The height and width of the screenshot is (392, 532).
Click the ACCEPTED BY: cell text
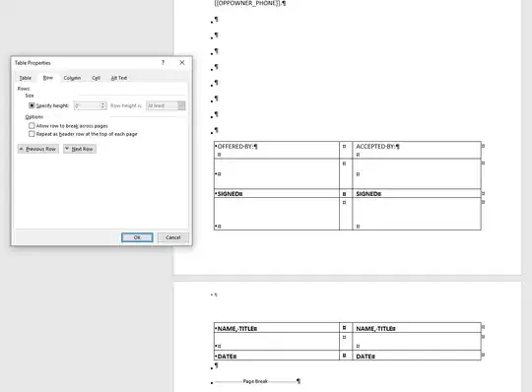click(x=377, y=147)
